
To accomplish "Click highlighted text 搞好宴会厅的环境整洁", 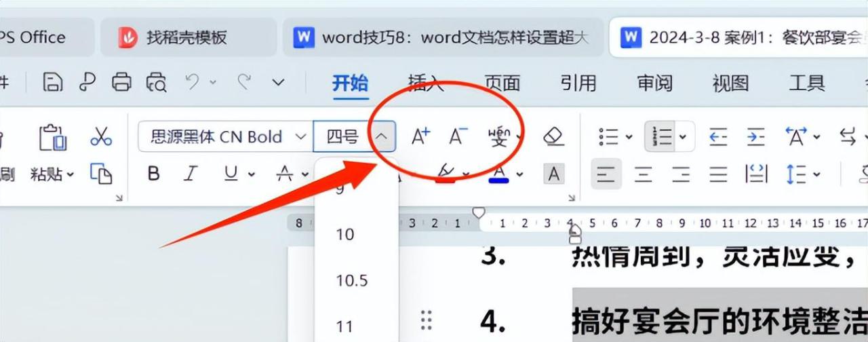I will click(x=720, y=321).
